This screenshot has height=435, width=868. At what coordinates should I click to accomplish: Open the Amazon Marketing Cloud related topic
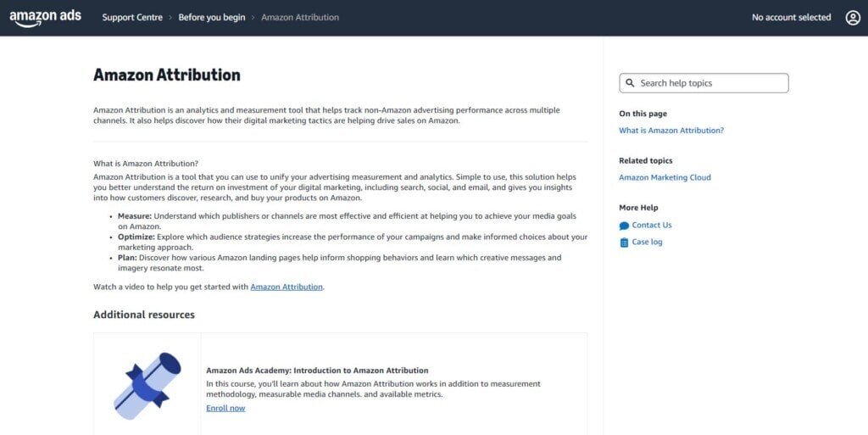(x=665, y=177)
